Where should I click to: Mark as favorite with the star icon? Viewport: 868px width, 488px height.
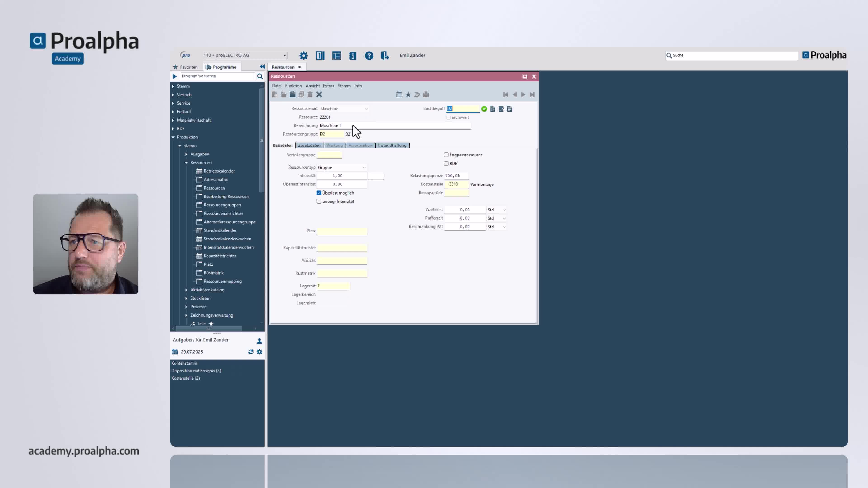click(408, 94)
